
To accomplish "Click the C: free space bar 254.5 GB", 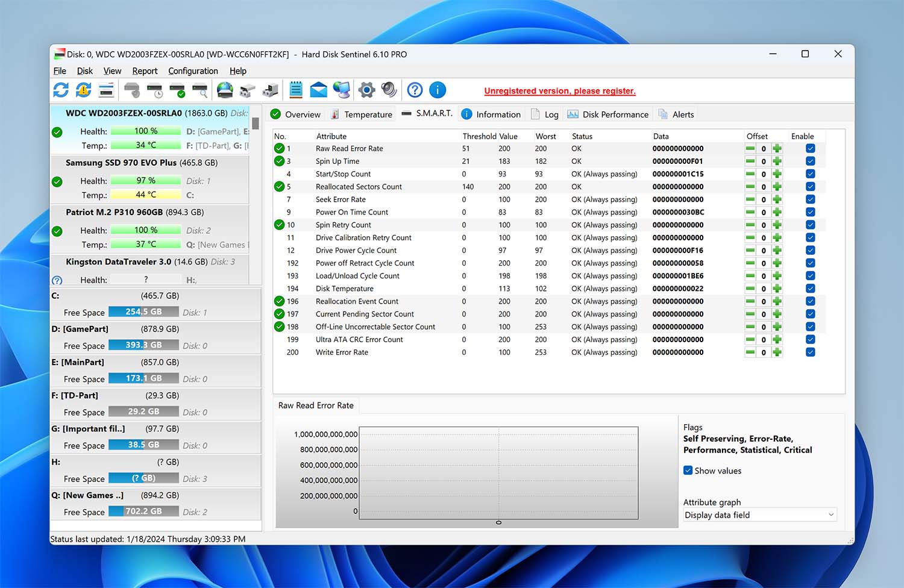I will pos(143,312).
